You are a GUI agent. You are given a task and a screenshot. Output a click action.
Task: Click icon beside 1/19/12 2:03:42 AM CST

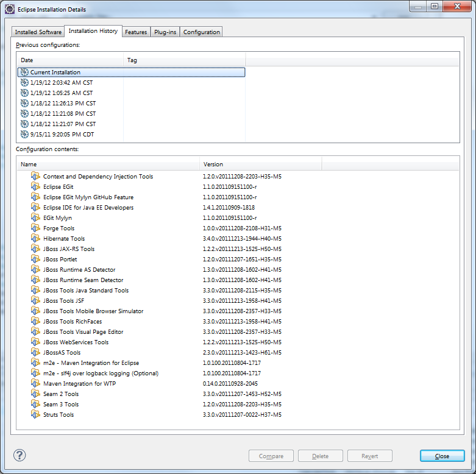(x=24, y=82)
